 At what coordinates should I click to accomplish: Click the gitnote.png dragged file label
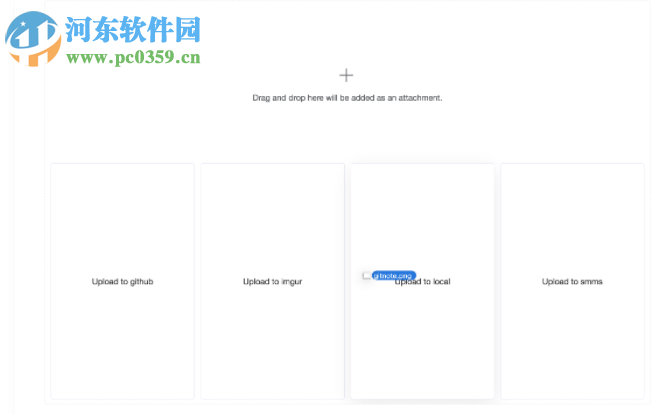tap(394, 275)
